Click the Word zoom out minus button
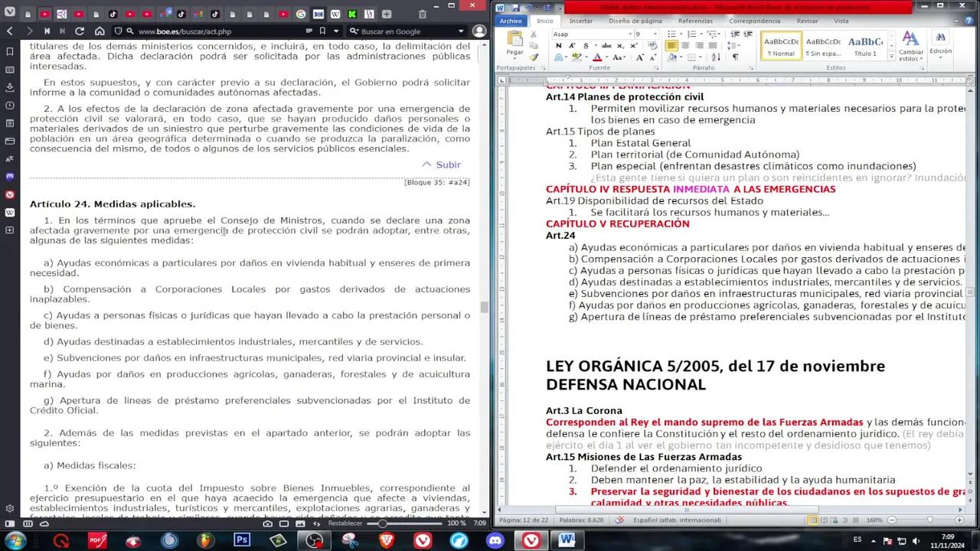980x551 pixels. click(x=890, y=520)
